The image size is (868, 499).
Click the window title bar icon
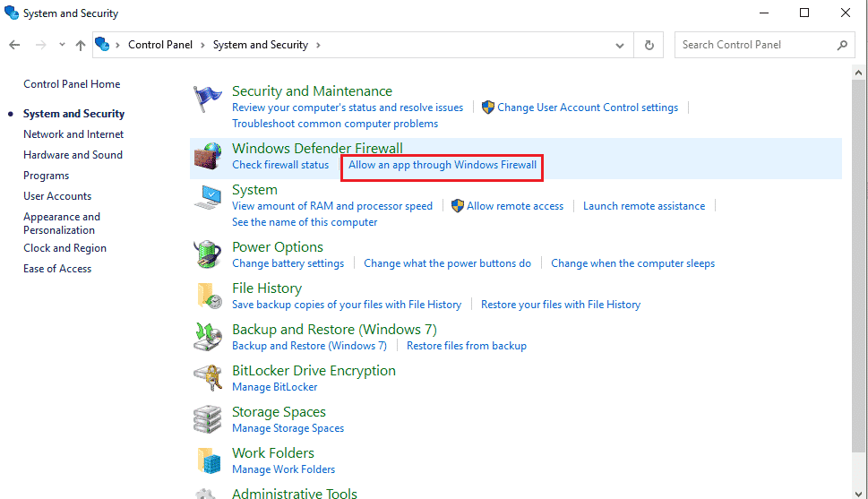[x=12, y=13]
